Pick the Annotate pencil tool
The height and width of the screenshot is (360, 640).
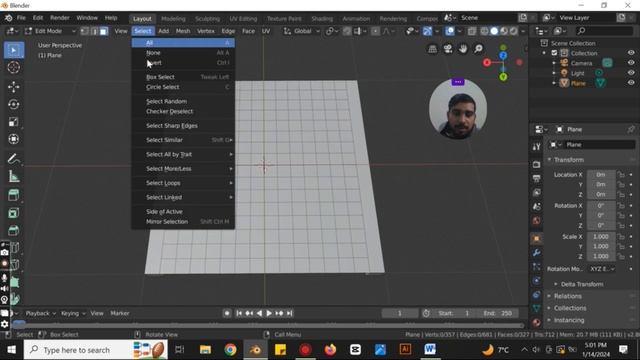coord(14,158)
